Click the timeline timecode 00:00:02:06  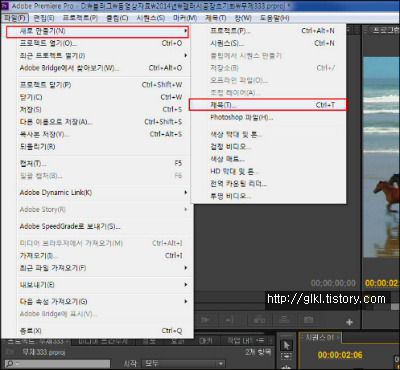tap(340, 355)
